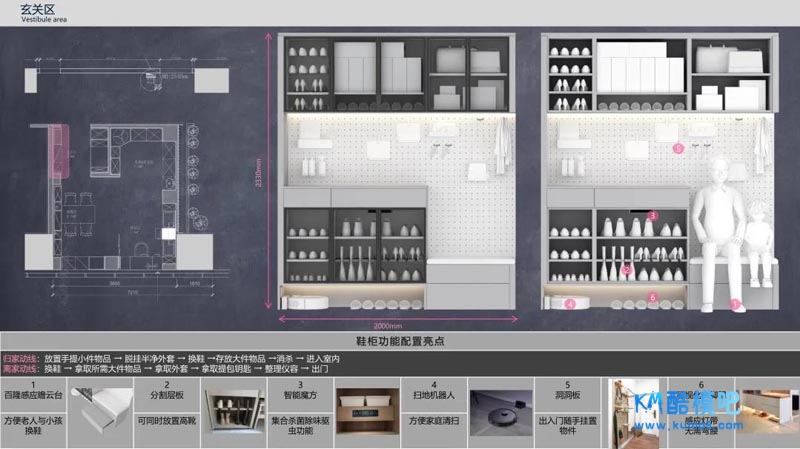Screen dimensions: 800x449
Task: Click the 归家动线 label
Action: click(22, 358)
